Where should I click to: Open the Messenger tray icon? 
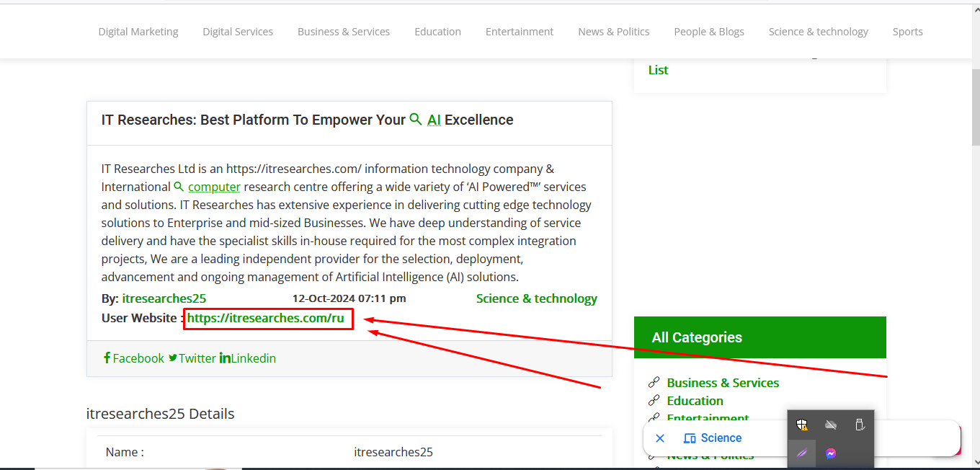[x=831, y=453]
